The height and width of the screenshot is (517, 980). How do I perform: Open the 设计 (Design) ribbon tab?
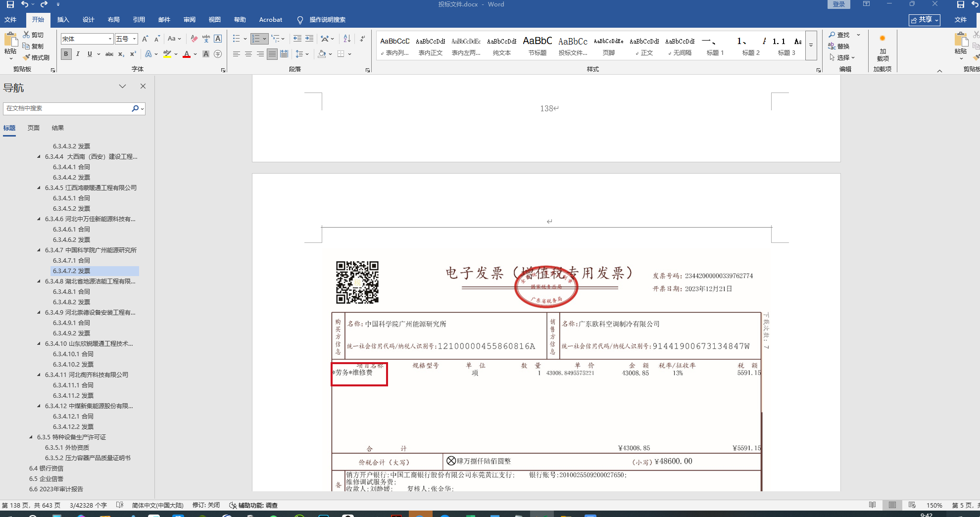[88, 20]
